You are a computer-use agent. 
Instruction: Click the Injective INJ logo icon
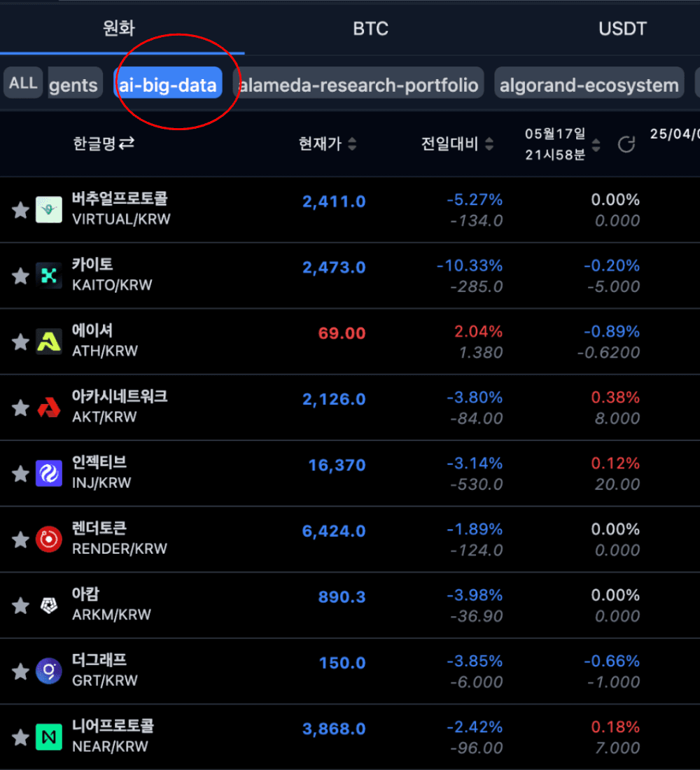pyautogui.click(x=49, y=473)
